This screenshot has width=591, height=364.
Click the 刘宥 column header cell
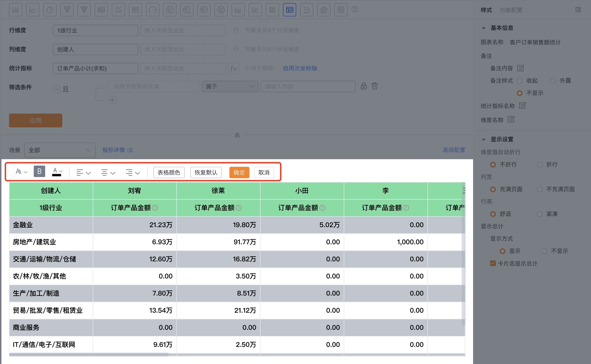[134, 191]
